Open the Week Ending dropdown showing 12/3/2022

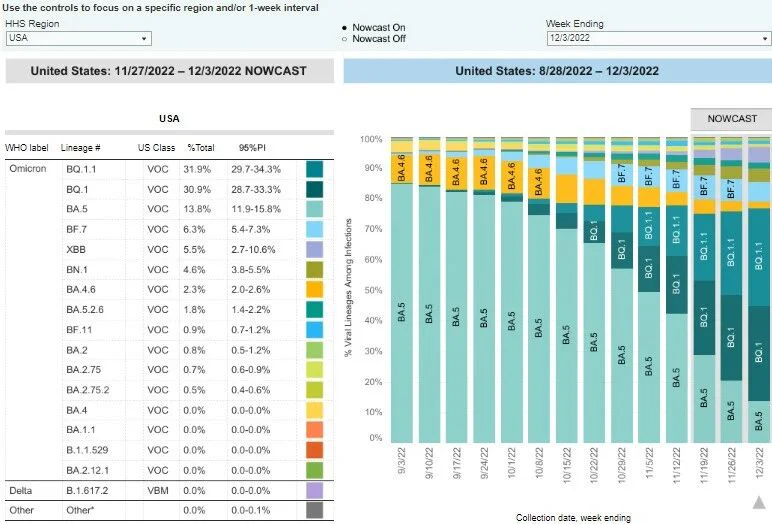[659, 38]
